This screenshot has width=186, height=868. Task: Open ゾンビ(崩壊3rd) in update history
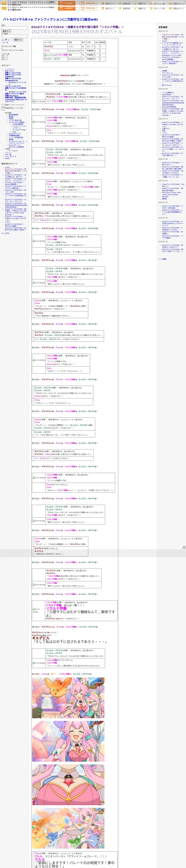[168, 93]
